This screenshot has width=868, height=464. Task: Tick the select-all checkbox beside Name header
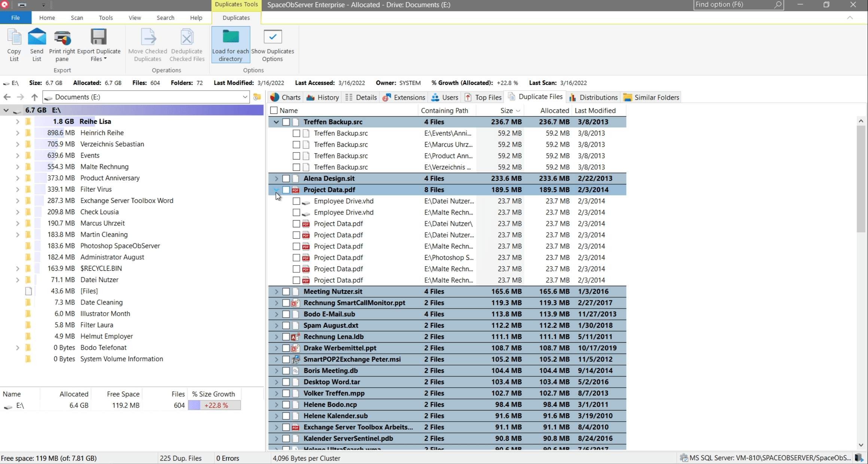tap(274, 110)
